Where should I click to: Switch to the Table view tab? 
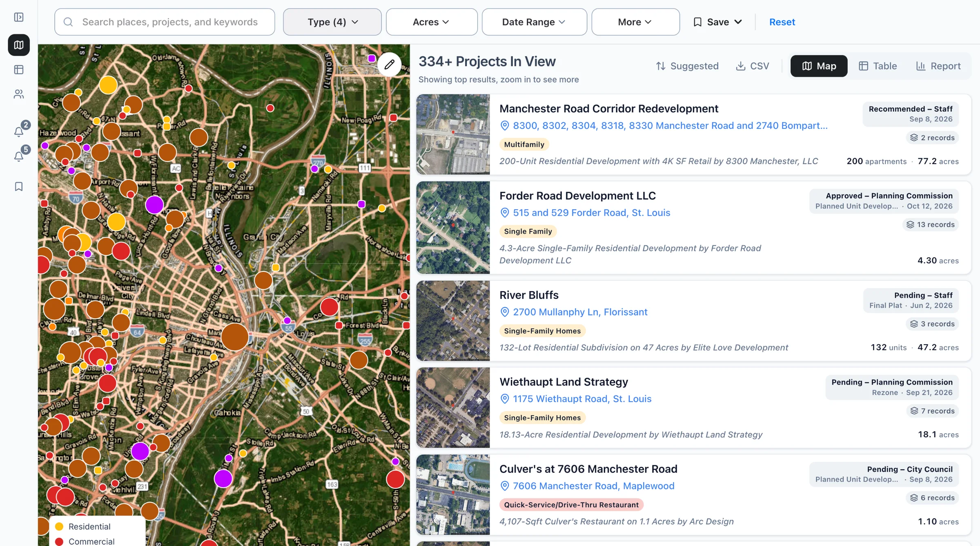(x=878, y=66)
